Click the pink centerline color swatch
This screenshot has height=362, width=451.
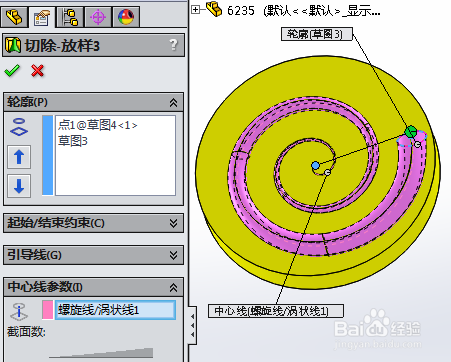pos(48,310)
